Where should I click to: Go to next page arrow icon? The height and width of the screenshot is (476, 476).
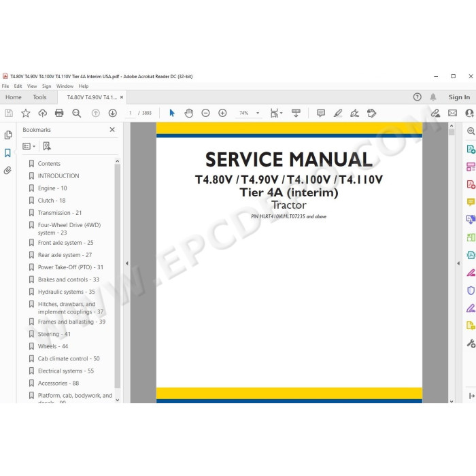[x=113, y=114]
